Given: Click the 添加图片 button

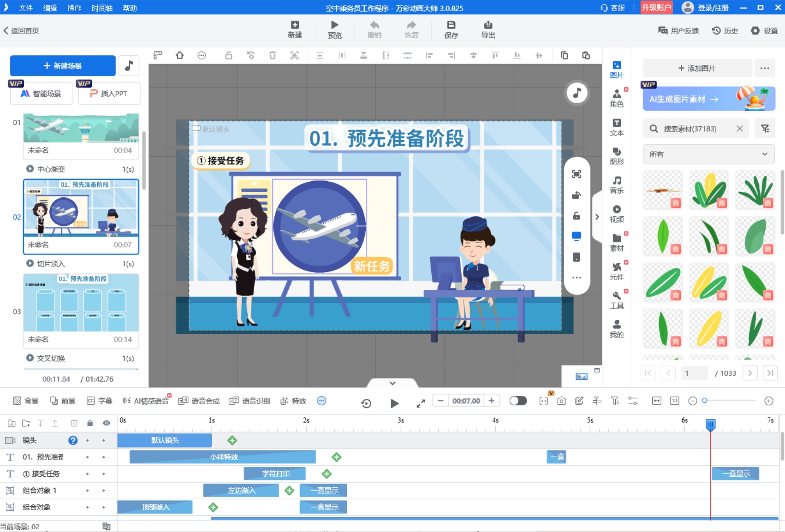Looking at the screenshot, I should (x=697, y=68).
